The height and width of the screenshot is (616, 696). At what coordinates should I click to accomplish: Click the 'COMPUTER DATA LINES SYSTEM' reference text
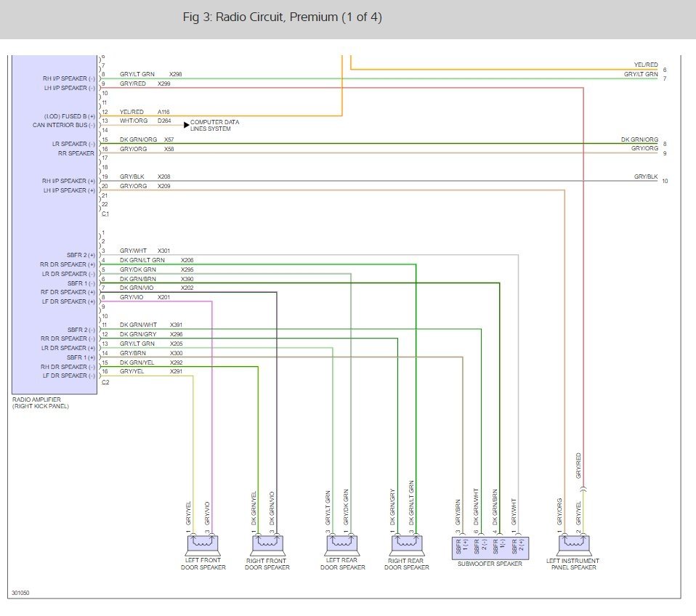(214, 125)
